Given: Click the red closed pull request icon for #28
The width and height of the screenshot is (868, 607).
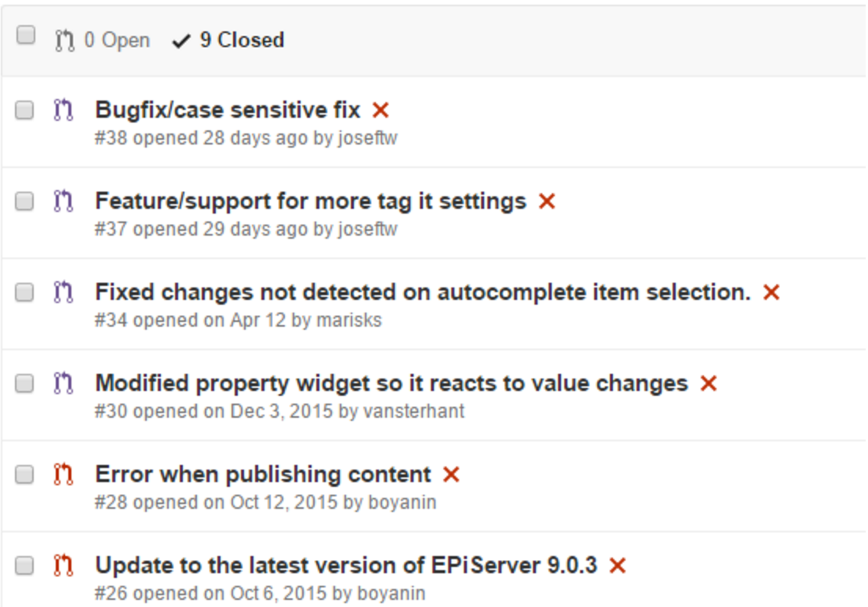Looking at the screenshot, I should coord(63,474).
